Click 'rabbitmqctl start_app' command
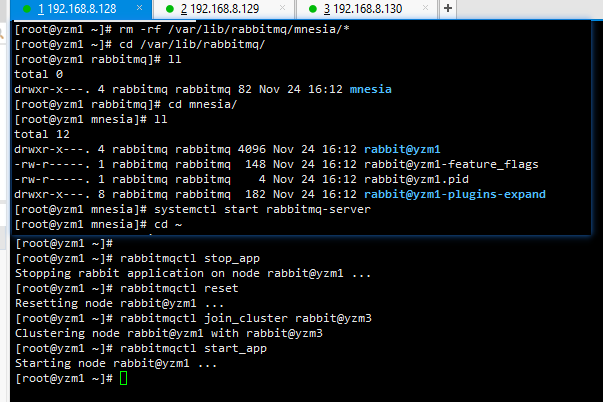The image size is (603, 402). click(193, 348)
